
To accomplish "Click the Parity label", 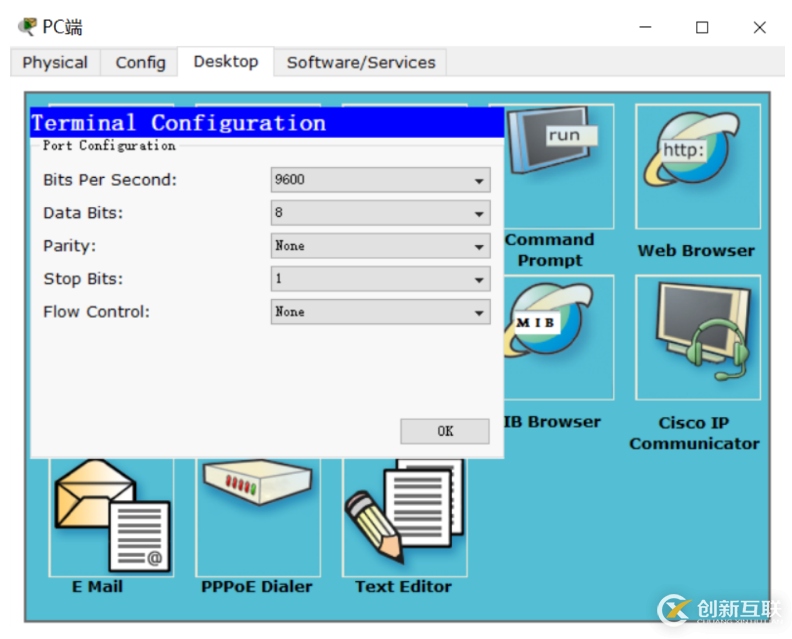I will pos(70,246).
